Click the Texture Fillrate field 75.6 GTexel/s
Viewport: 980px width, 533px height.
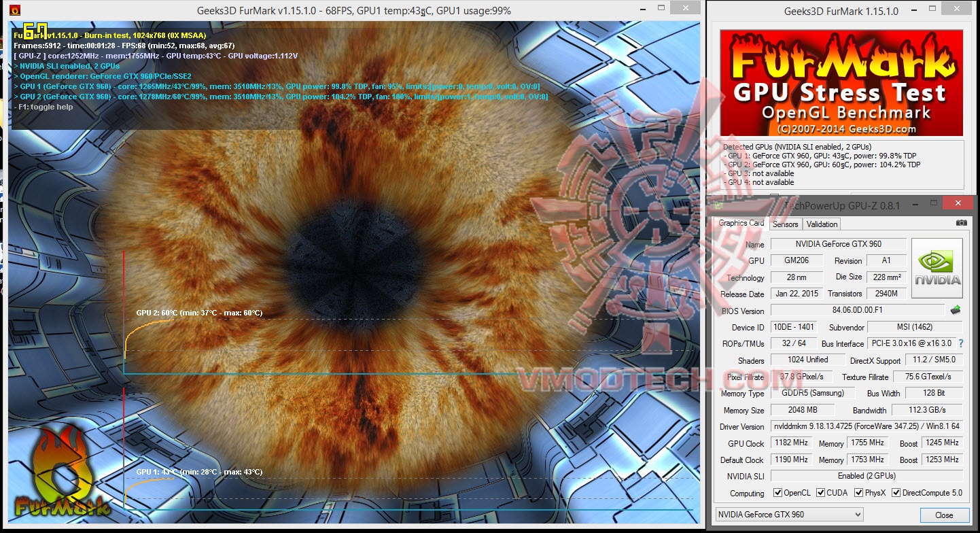tap(927, 377)
